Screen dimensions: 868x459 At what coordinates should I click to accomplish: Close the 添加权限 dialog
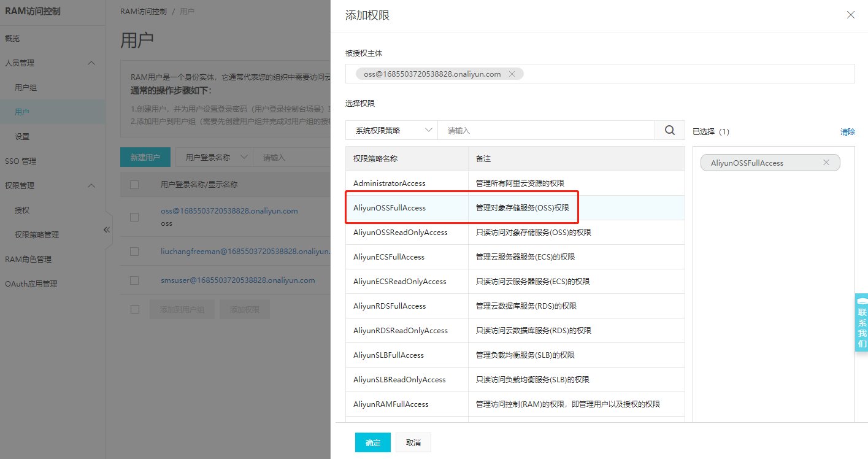click(x=851, y=14)
